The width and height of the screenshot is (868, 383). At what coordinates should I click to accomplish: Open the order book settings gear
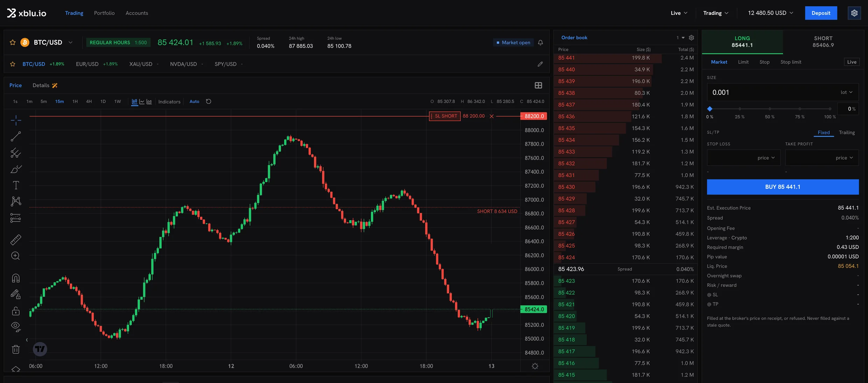pyautogui.click(x=691, y=37)
